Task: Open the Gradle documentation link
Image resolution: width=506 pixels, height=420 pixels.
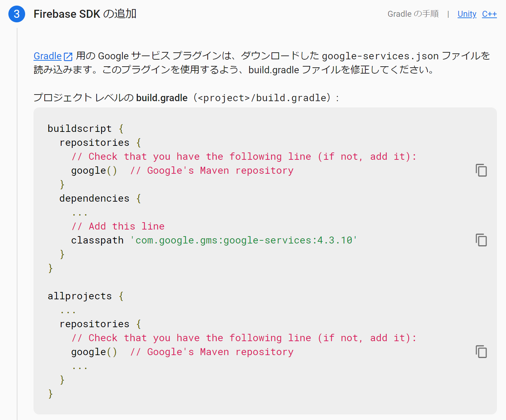Action: click(x=47, y=56)
